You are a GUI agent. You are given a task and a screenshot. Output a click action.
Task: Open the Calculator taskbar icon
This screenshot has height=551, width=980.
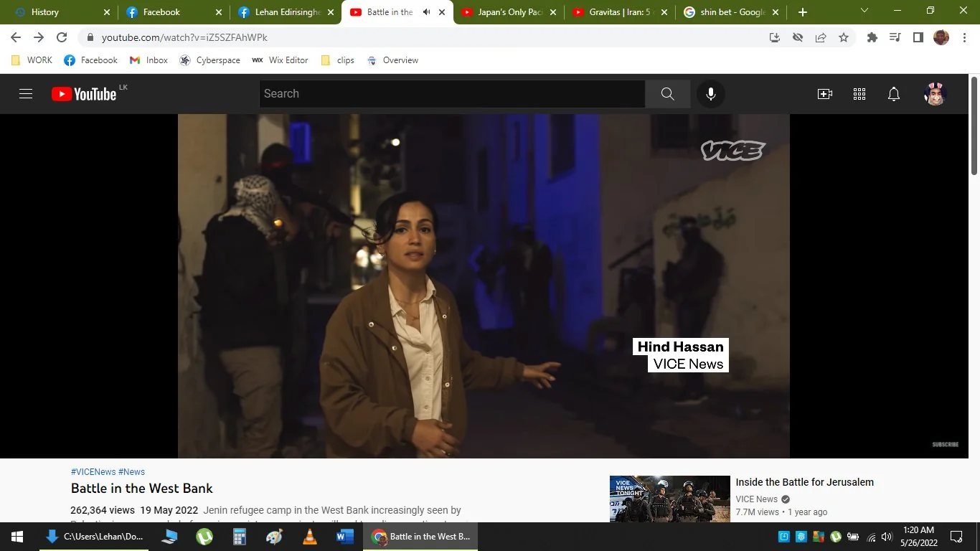click(240, 537)
